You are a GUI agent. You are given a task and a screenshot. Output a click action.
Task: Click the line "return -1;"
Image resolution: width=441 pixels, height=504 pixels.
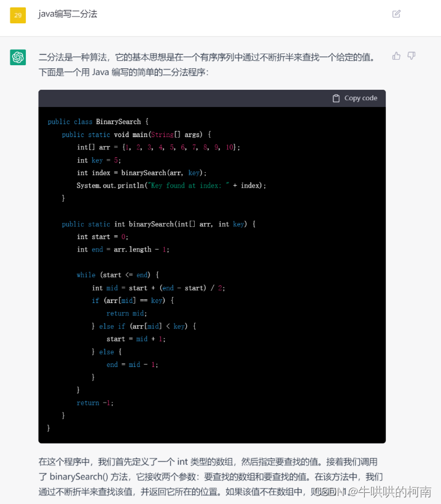95,403
